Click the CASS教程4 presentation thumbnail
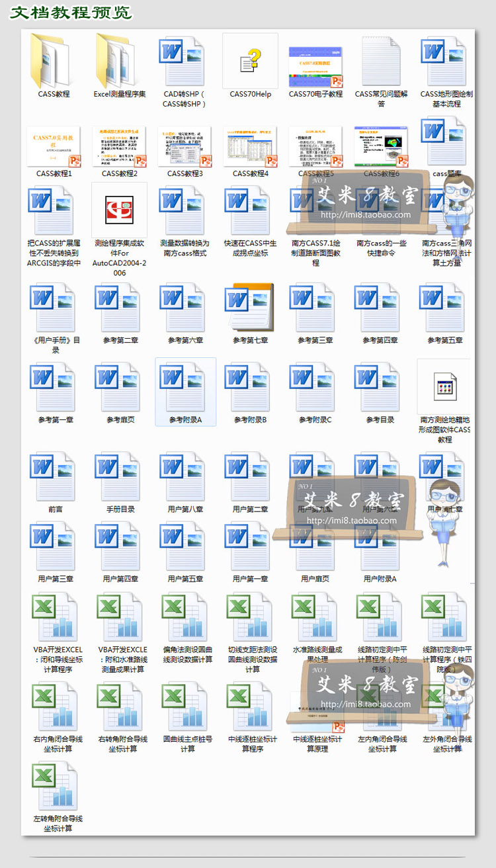496x868 pixels. pos(250,147)
